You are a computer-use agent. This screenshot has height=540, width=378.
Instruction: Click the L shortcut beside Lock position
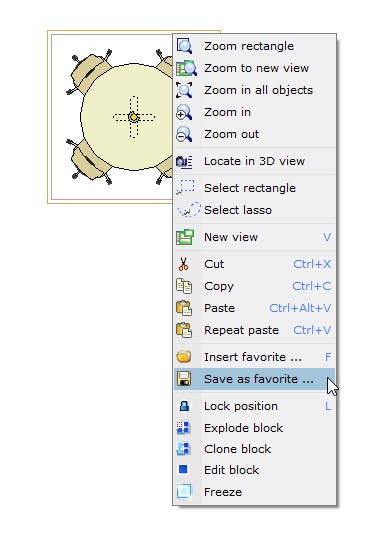pyautogui.click(x=328, y=406)
